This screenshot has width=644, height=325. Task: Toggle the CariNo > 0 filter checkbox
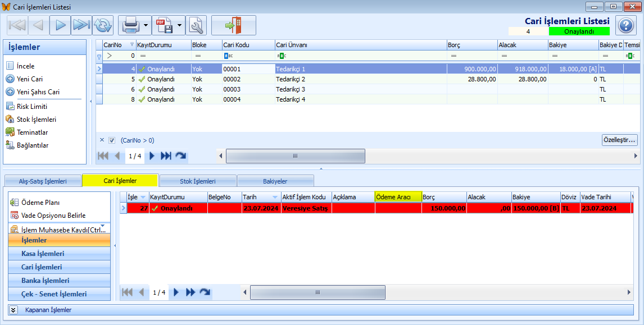(112, 140)
